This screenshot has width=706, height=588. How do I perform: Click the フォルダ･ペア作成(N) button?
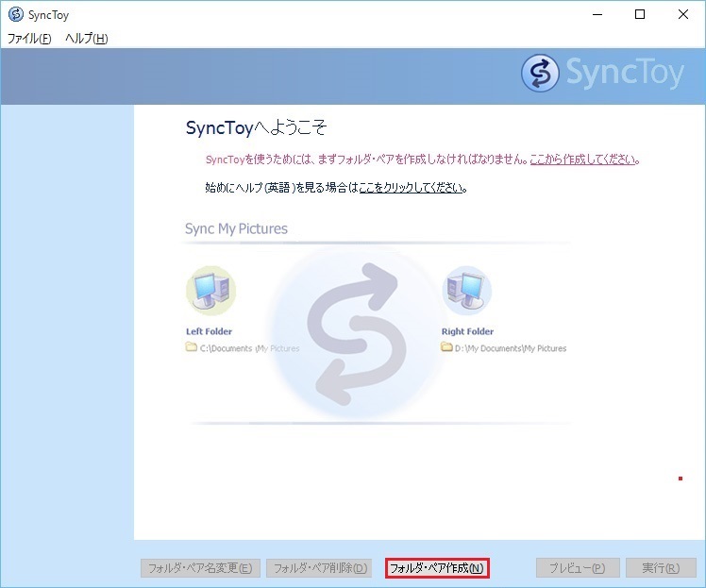(437, 568)
